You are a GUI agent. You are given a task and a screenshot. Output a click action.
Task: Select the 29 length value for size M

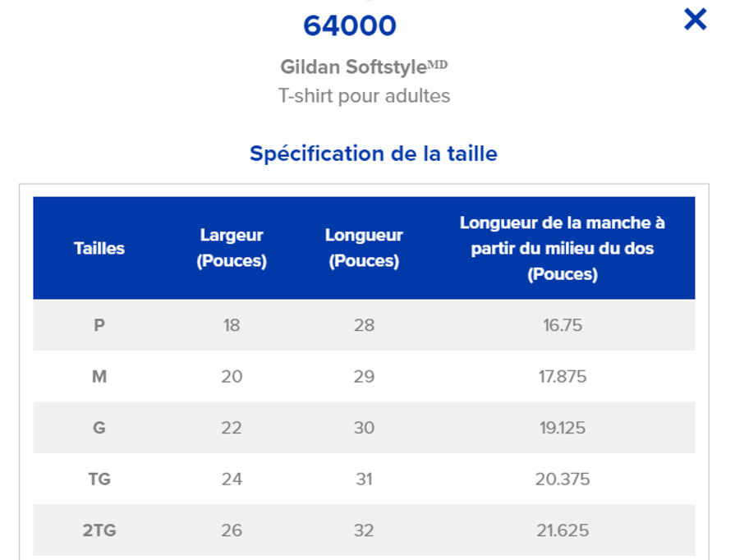(x=364, y=377)
